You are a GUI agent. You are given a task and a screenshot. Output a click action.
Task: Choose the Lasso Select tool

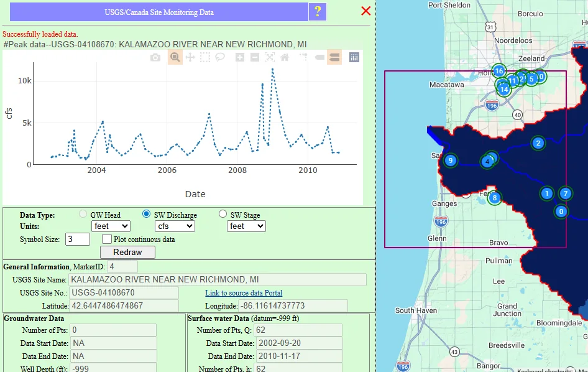pyautogui.click(x=220, y=57)
